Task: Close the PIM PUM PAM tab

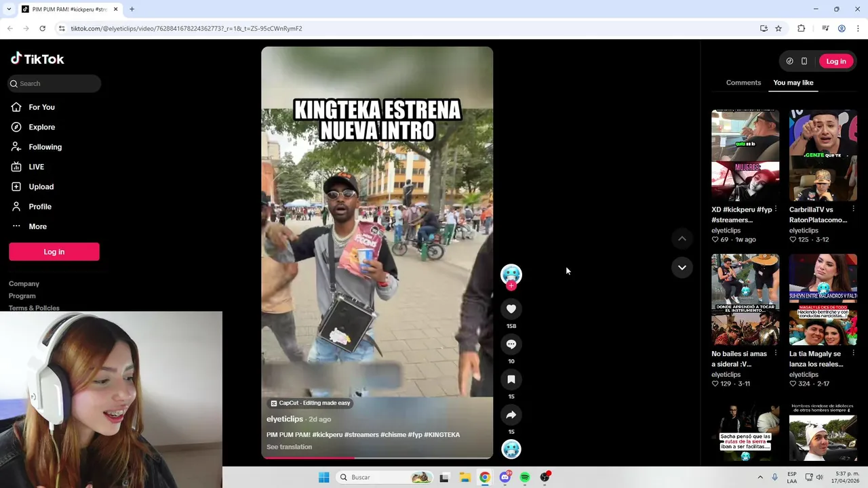Action: (115, 9)
